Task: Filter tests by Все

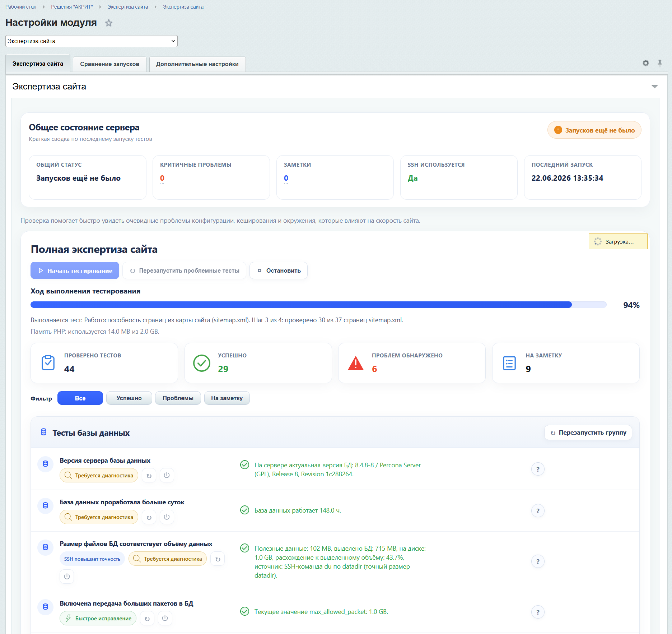Action: click(80, 398)
